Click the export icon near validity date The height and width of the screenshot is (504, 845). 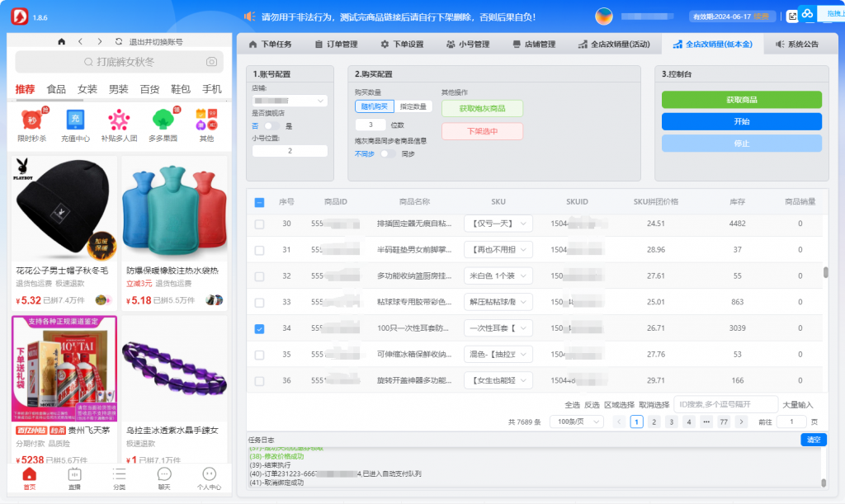pos(792,16)
